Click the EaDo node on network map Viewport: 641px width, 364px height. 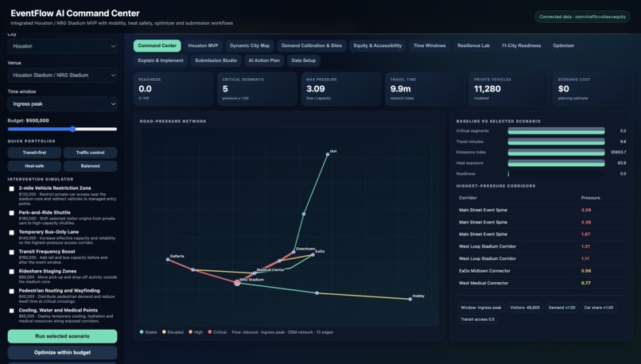coord(313,254)
